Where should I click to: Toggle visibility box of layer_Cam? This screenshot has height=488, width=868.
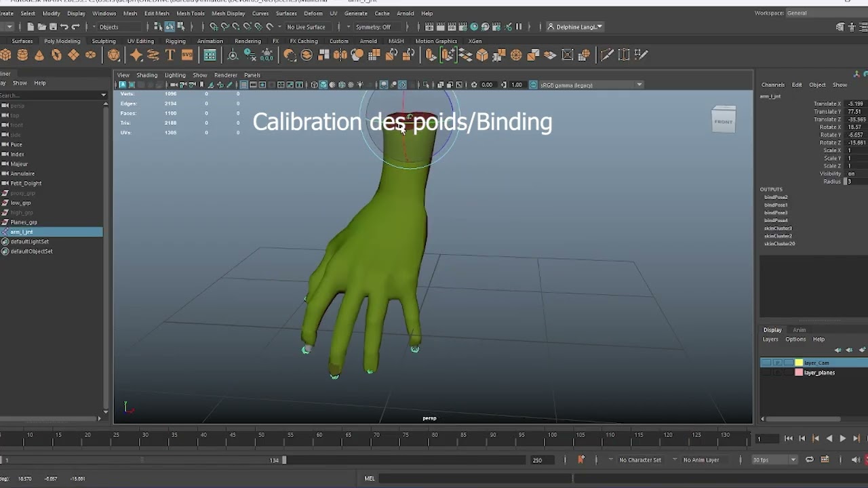[766, 363]
